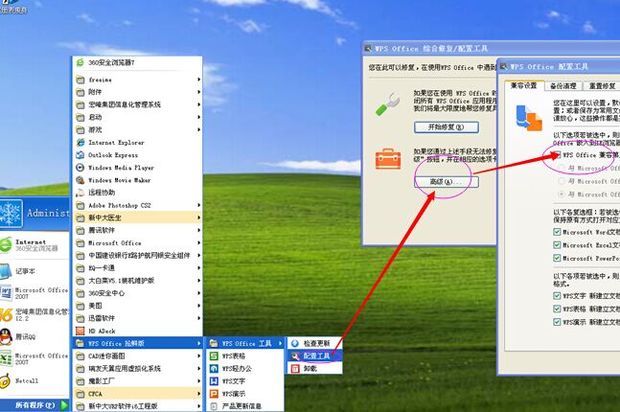Open 产品更新信息 document
The height and width of the screenshot is (412, 620).
tap(244, 406)
